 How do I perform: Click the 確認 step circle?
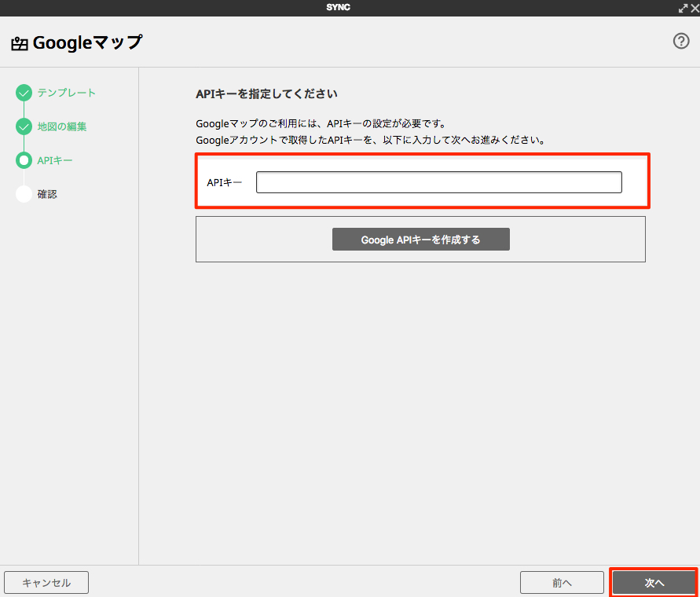[24, 194]
